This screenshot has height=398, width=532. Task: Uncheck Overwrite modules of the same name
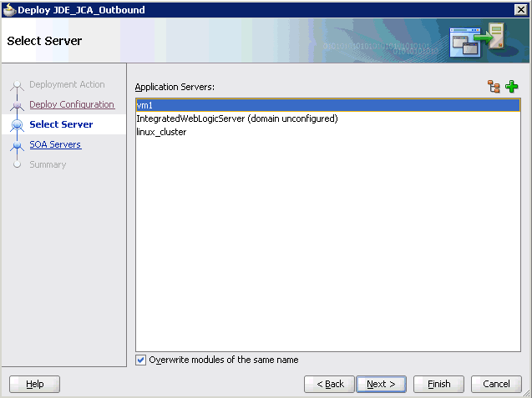(x=140, y=360)
